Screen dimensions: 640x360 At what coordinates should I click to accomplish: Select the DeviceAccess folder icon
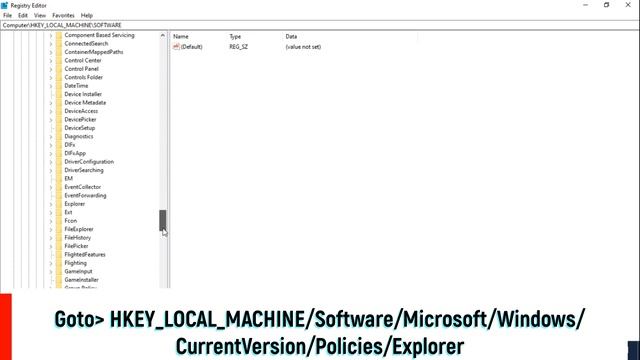pyautogui.click(x=59, y=111)
